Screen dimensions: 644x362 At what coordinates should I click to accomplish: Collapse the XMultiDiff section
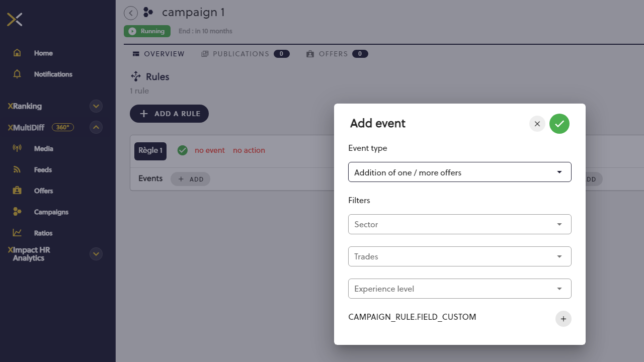(x=96, y=127)
